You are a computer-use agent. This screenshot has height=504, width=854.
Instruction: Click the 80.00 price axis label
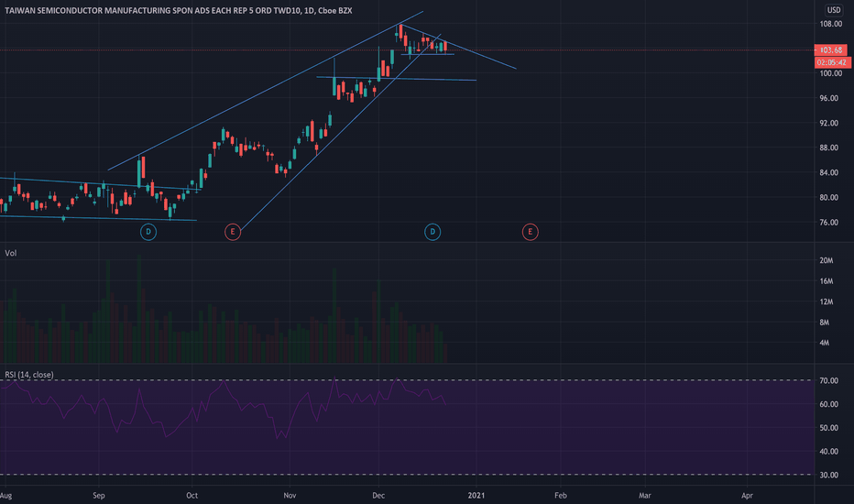tap(829, 197)
